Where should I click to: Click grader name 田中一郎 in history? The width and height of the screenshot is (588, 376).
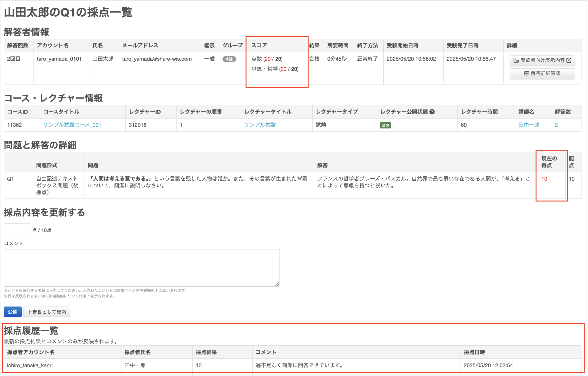coord(135,366)
